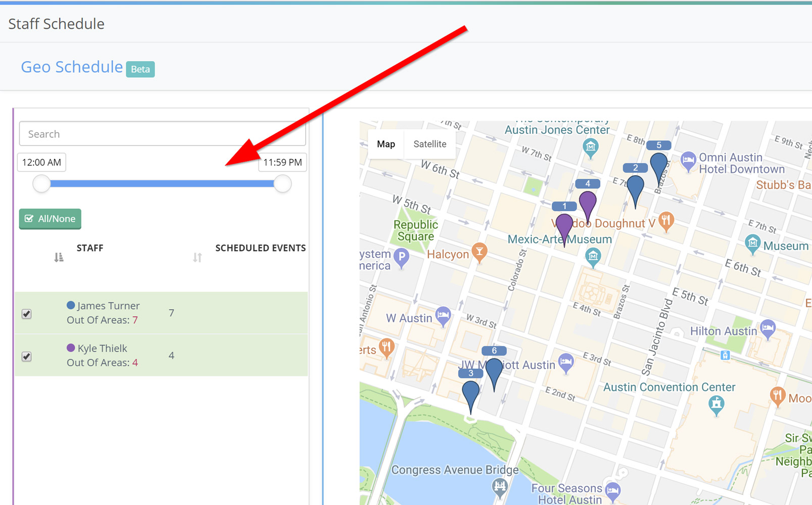Uncheck James Turner staff checkbox

[x=27, y=314]
